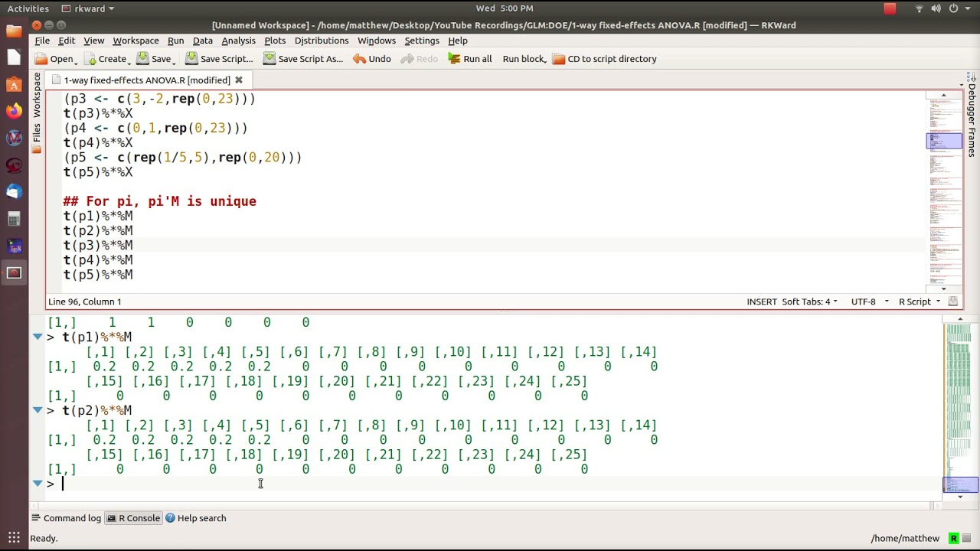Undo the last edit

pyautogui.click(x=372, y=59)
